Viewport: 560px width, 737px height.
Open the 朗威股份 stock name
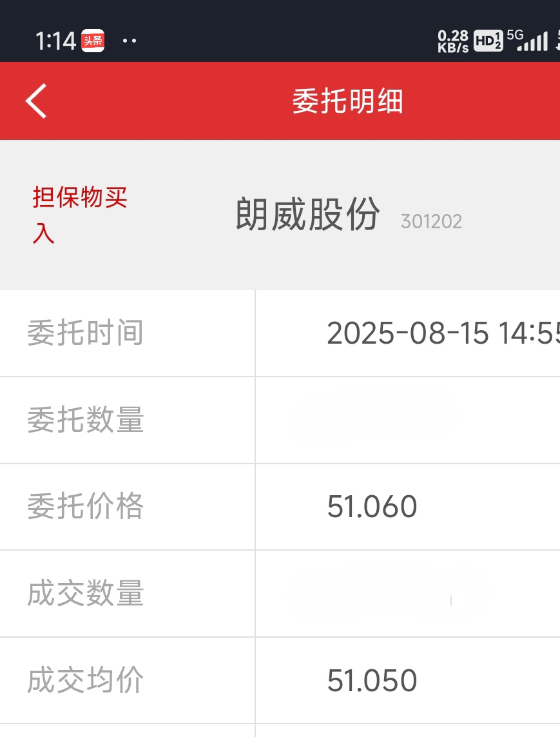click(x=308, y=214)
